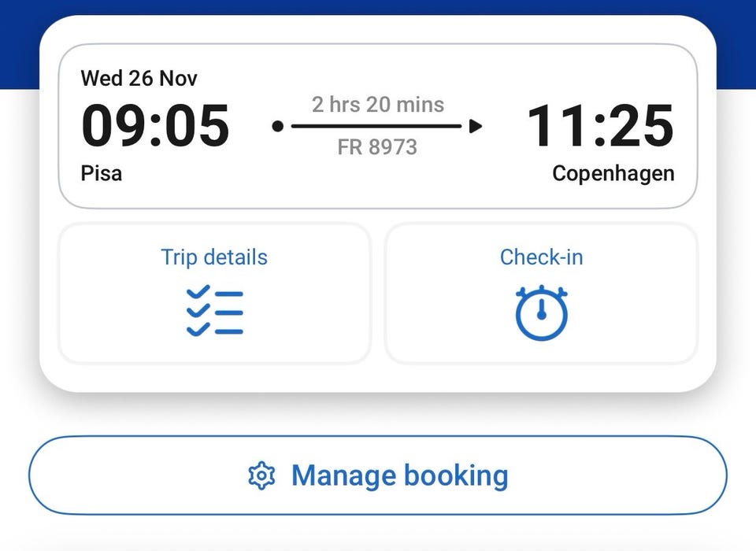Select the Check-in label

tap(541, 257)
